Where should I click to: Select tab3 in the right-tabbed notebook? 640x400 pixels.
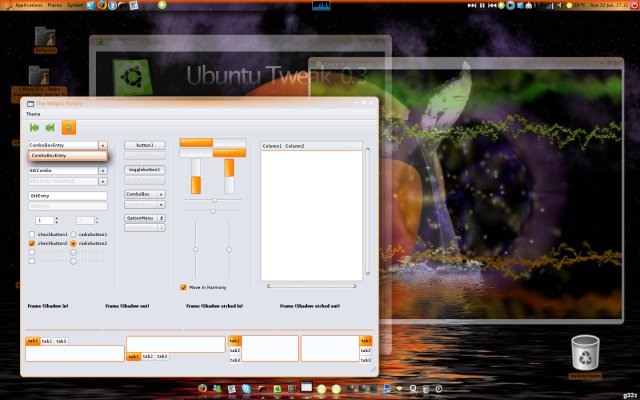366,360
